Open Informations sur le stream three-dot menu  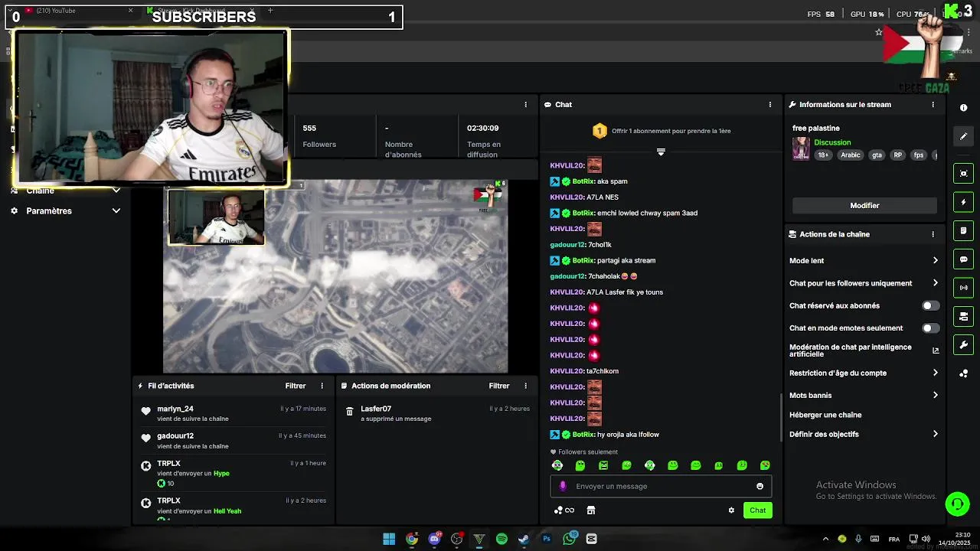933,104
